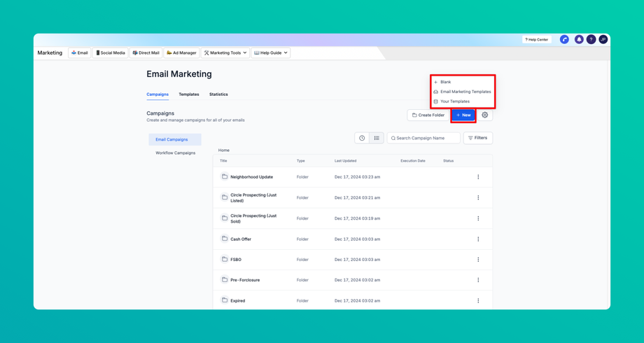Viewport: 644px width, 343px height.
Task: Switch to the clock schedule view icon
Action: (x=362, y=139)
